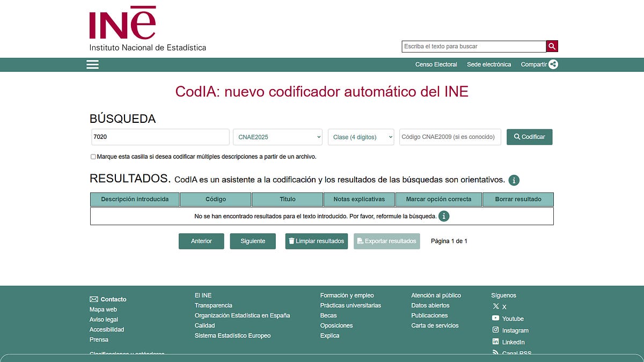
Task: Click the Título column header
Action: point(288,200)
